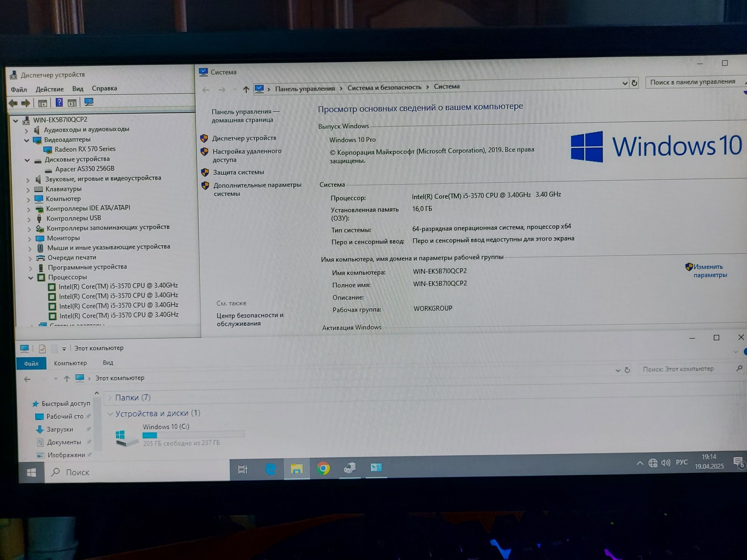The width and height of the screenshot is (747, 560).
Task: Open Защита системы link
Action: 238,172
